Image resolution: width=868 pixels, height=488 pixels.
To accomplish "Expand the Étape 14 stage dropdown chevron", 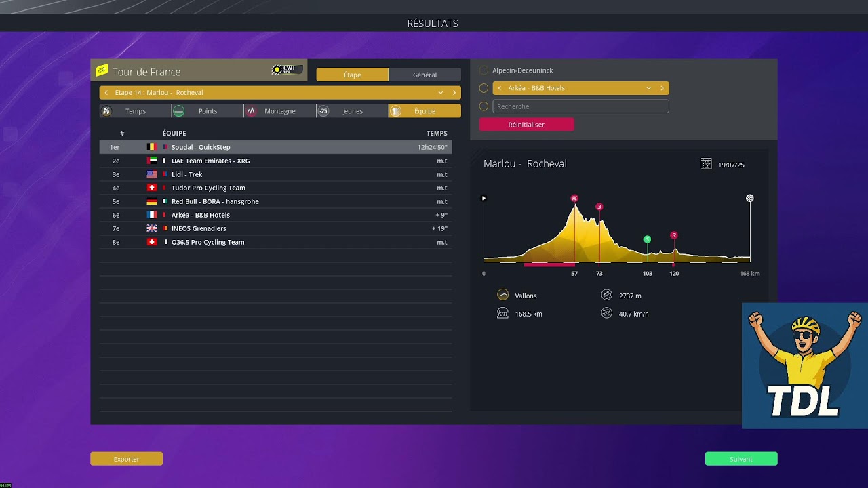I will click(440, 93).
